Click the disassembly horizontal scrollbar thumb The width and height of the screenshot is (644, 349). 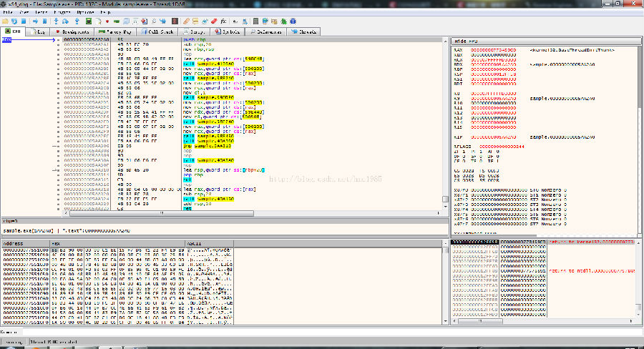pos(162,213)
